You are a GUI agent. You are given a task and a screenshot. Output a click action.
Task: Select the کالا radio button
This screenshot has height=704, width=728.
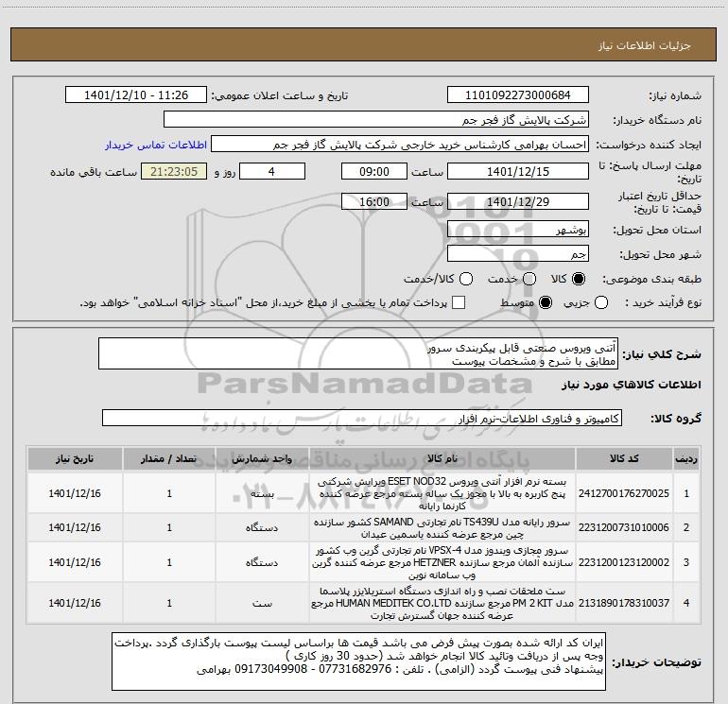coord(579,279)
